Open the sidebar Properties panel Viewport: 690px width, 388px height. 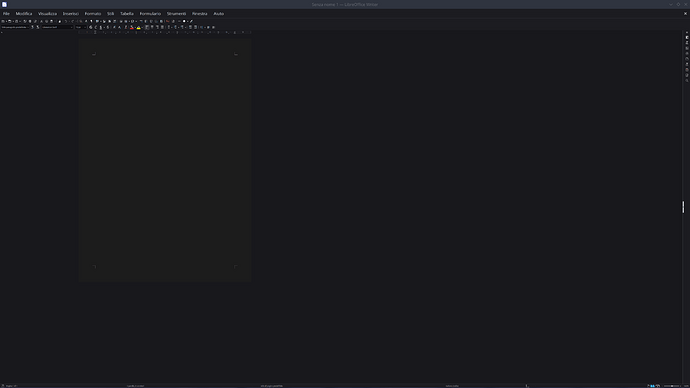tap(687, 37)
